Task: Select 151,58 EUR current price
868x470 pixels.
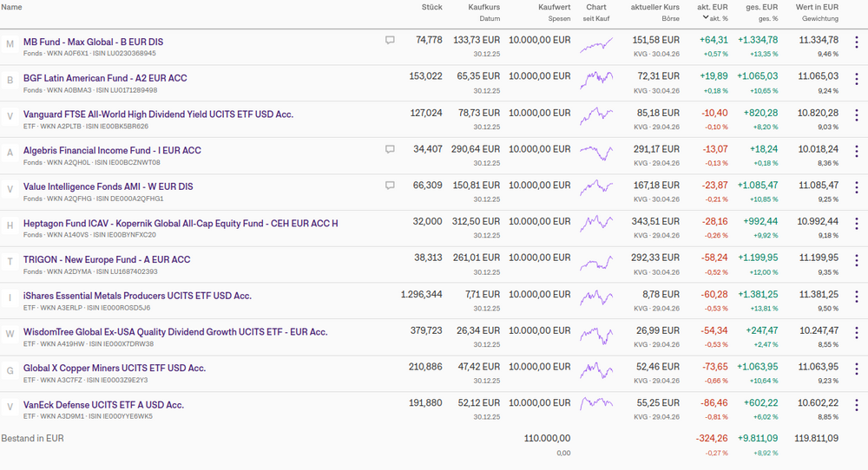Action: (656, 41)
